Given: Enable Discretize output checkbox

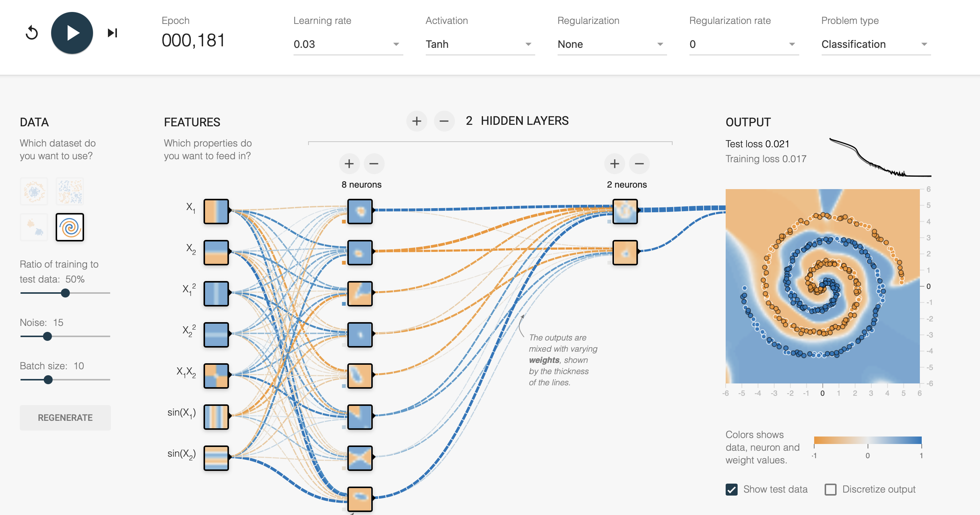Looking at the screenshot, I should tap(830, 490).
